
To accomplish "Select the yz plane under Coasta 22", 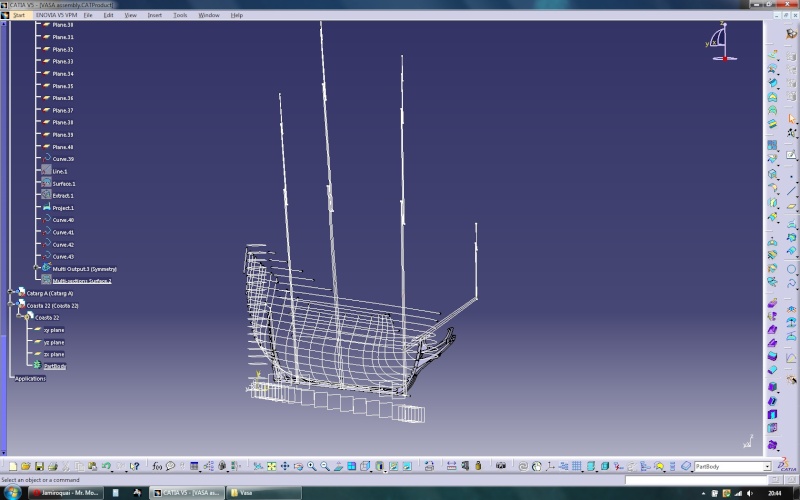I will coord(54,342).
